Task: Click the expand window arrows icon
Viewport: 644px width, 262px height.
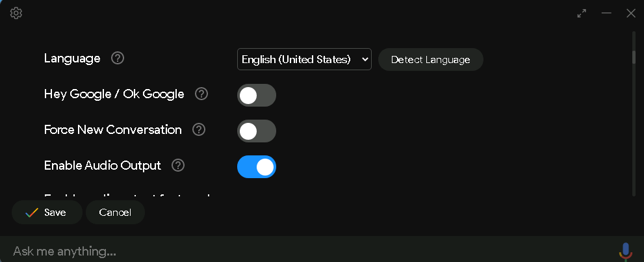Action: pos(582,13)
